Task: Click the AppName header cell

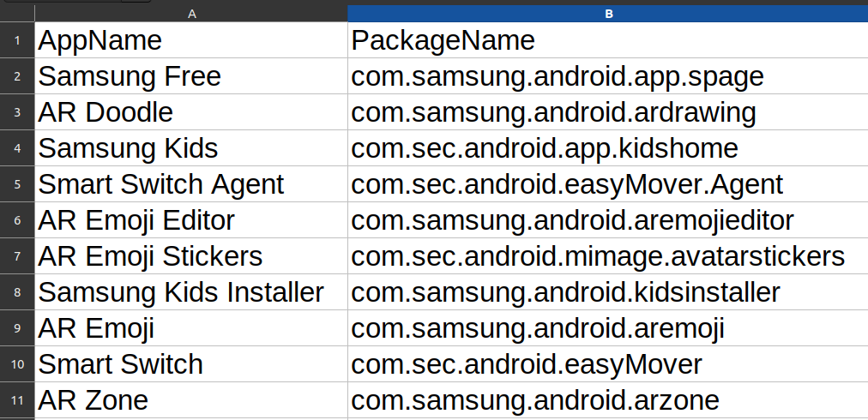Action: click(191, 40)
